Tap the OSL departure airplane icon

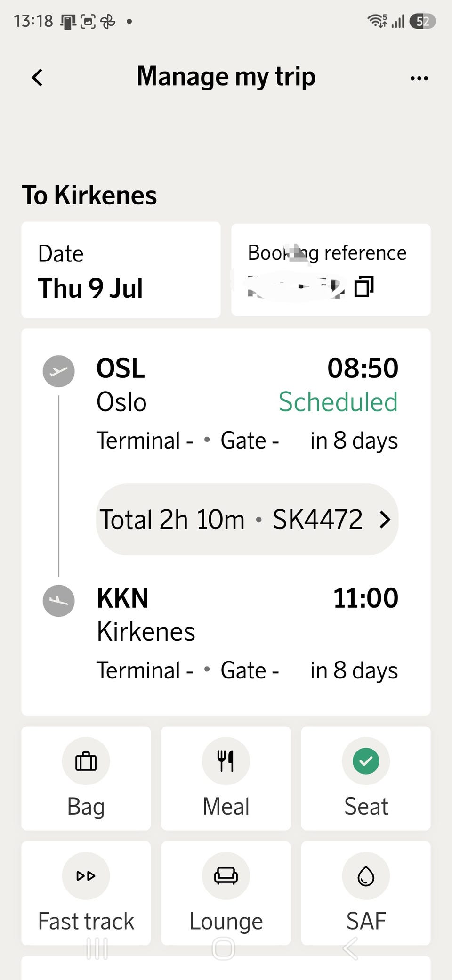point(59,371)
